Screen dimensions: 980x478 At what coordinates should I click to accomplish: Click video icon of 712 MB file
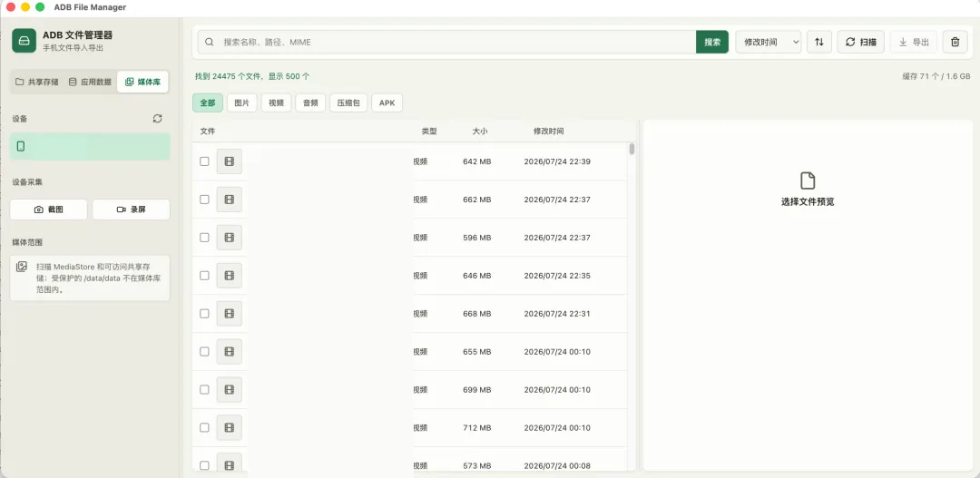[230, 427]
